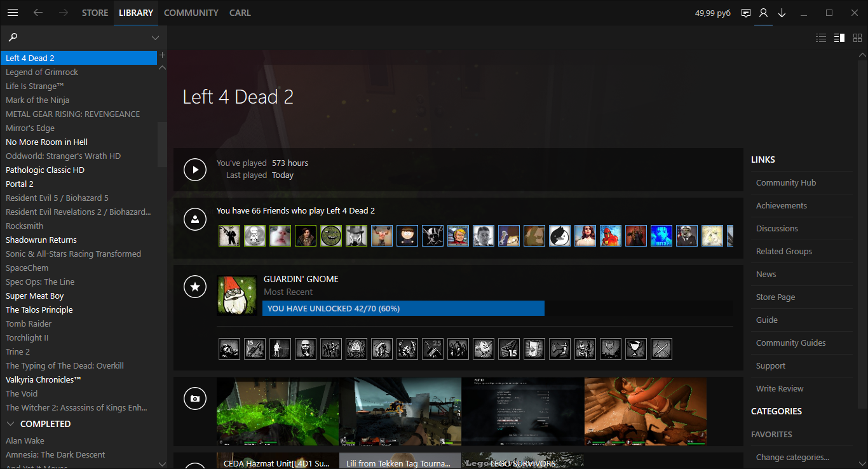This screenshot has height=469, width=868.
Task: Go back with the left arrow
Action: [38, 13]
